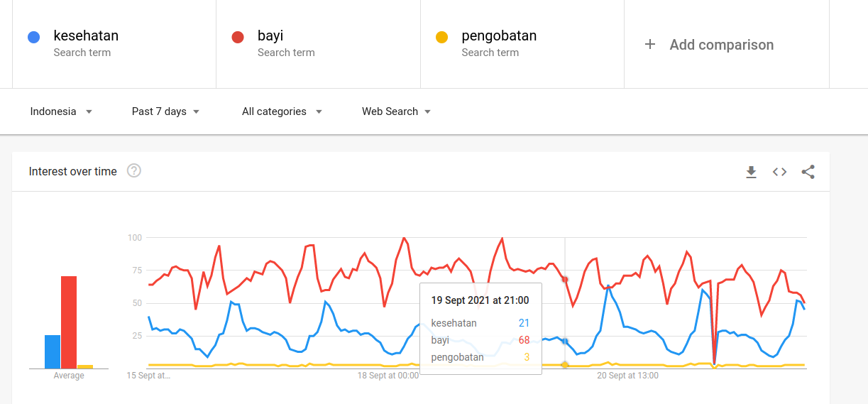
Task: Open the All categories dropdown
Action: coord(282,111)
